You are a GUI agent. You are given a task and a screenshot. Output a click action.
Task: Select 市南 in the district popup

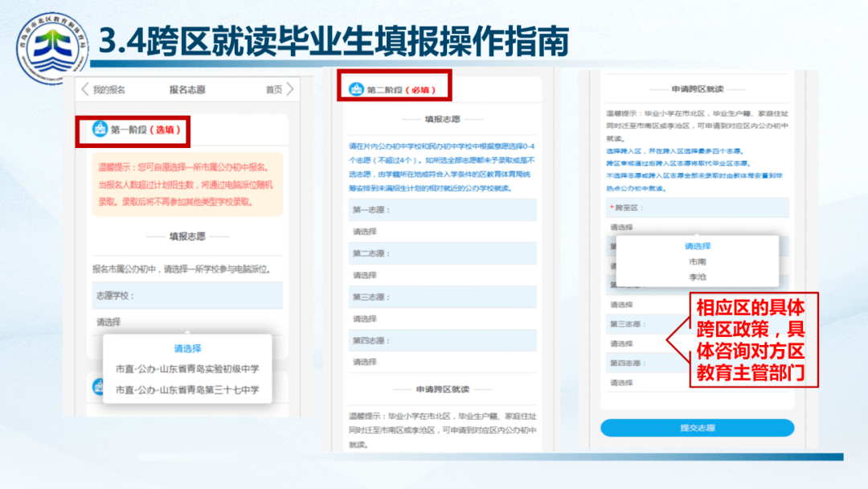tap(697, 262)
